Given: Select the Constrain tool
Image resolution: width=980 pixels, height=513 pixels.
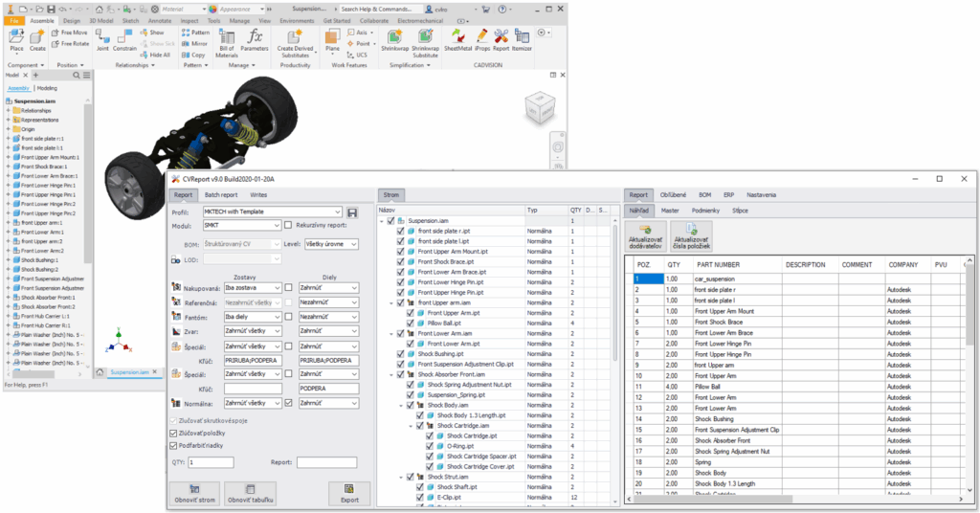Looking at the screenshot, I should pos(124,40).
